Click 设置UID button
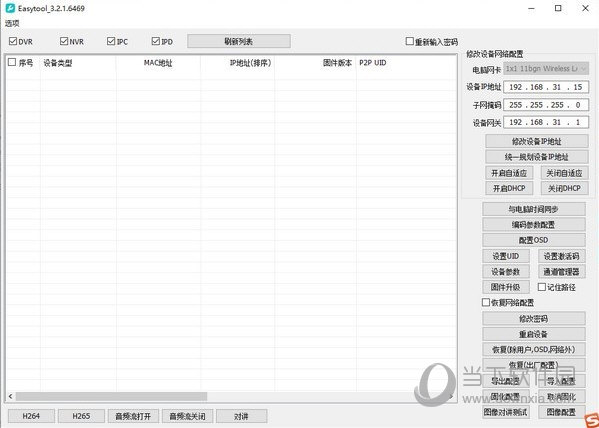 pos(506,256)
